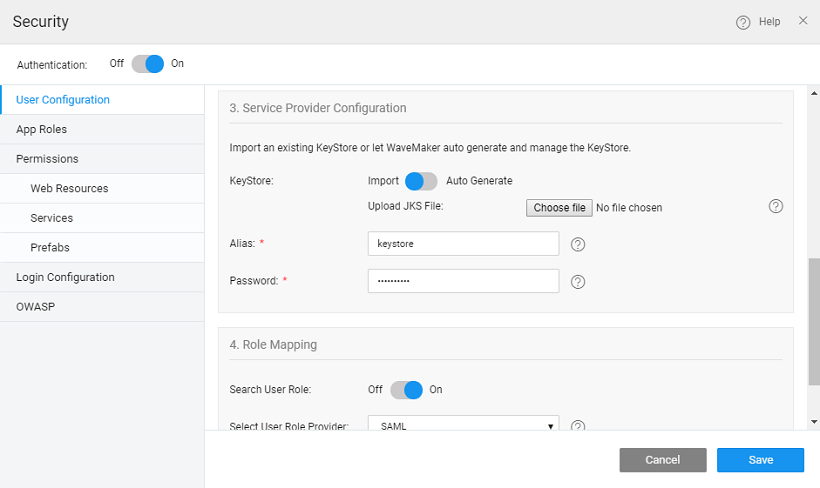Click the Choose file button

coord(559,208)
